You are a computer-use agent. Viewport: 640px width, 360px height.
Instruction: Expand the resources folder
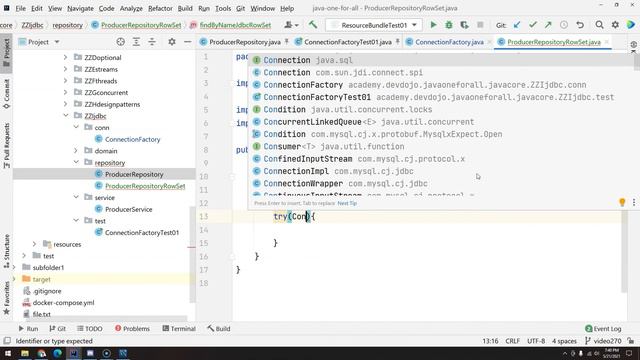[x=34, y=244]
